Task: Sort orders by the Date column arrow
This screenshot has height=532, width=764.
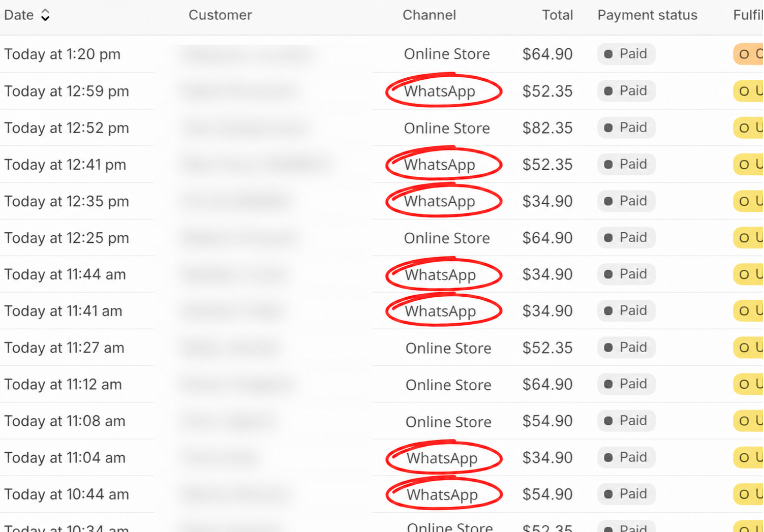Action: [x=45, y=15]
